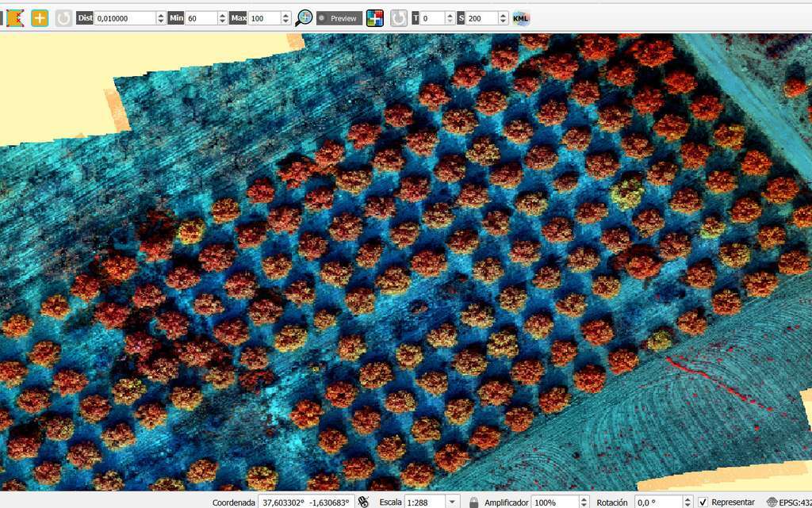Click the S value field showing 200
This screenshot has width=812, height=508.
(x=481, y=18)
